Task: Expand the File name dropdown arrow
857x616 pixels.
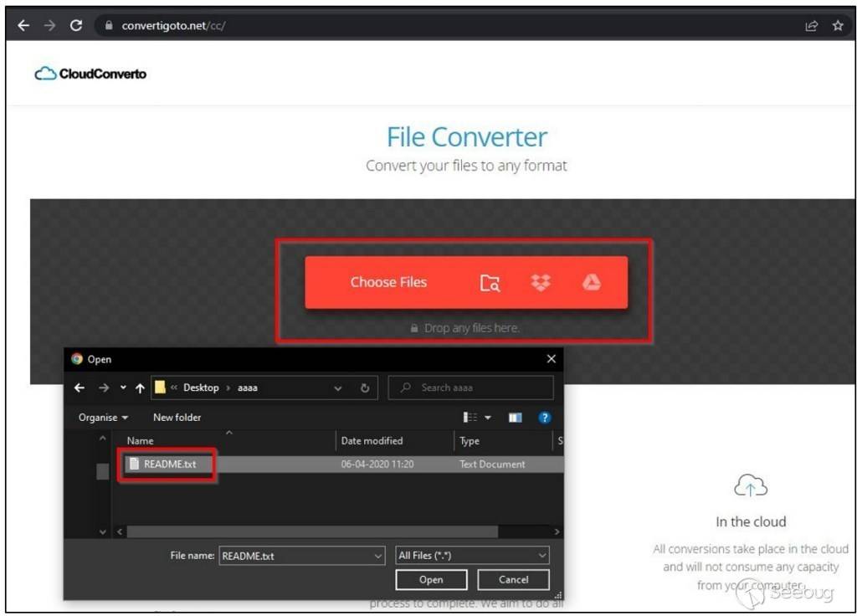Action: [378, 556]
